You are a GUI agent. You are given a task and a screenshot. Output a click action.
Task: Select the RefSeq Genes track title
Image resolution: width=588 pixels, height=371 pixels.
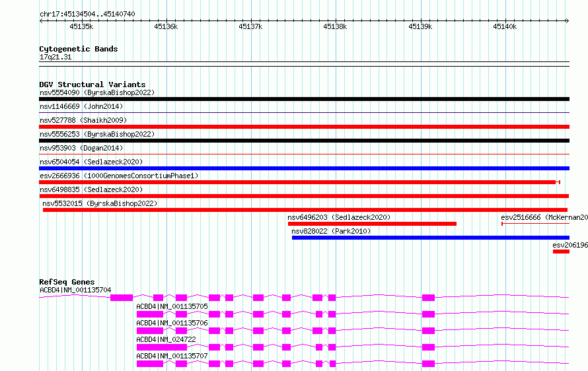point(67,282)
